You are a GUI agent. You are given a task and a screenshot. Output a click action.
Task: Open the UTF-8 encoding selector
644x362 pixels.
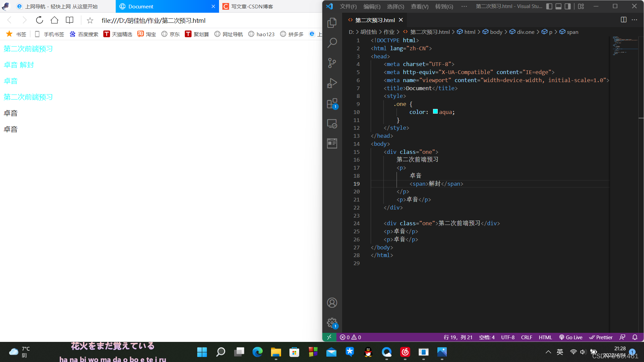507,337
